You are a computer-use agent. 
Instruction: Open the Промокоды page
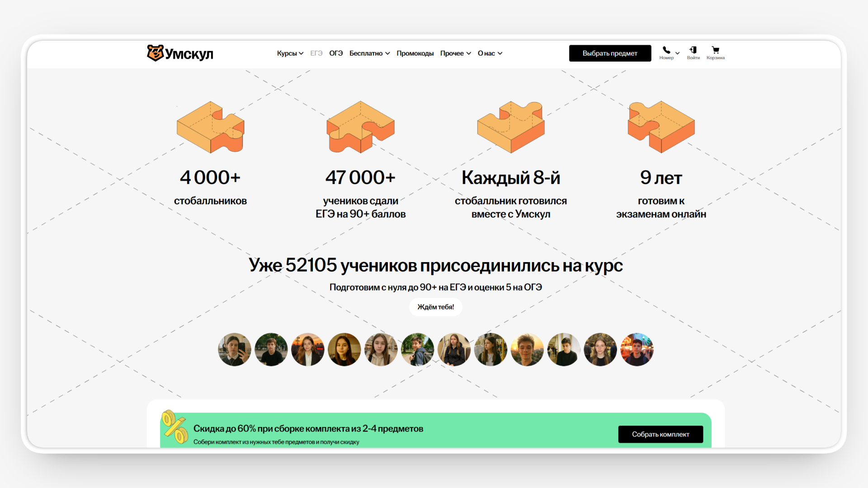(415, 53)
